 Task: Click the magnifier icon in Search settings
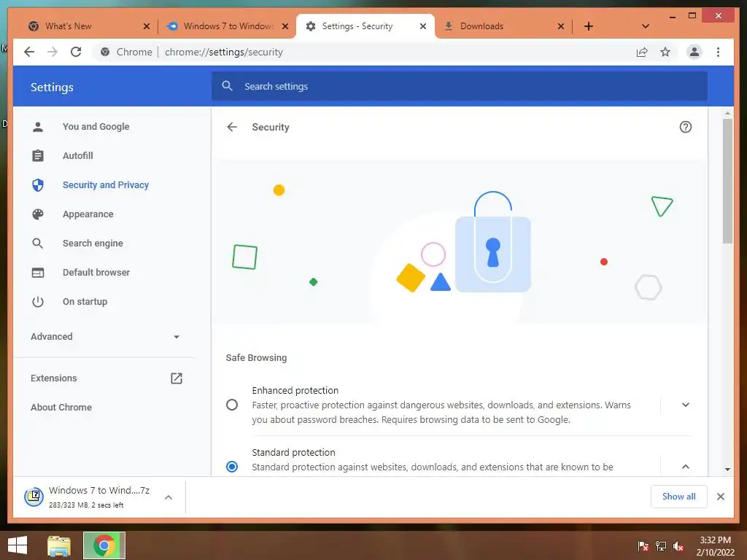coord(228,86)
